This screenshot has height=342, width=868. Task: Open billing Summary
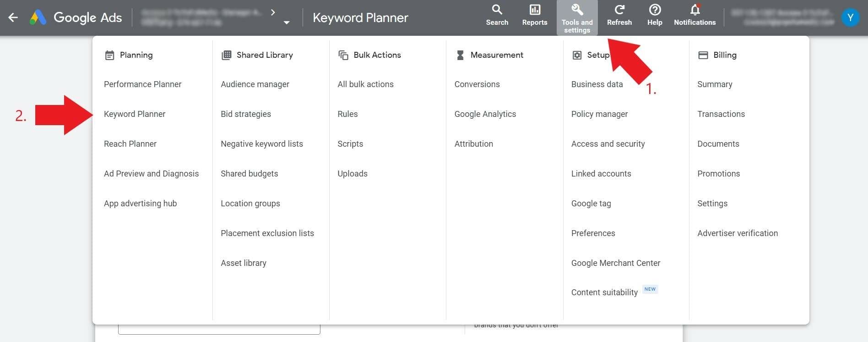pyautogui.click(x=715, y=84)
